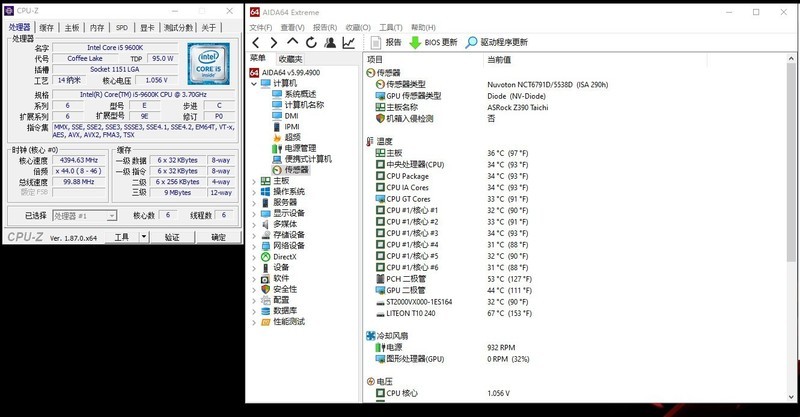
Task: Expand the 多媒体 tree node
Action: coord(254,224)
